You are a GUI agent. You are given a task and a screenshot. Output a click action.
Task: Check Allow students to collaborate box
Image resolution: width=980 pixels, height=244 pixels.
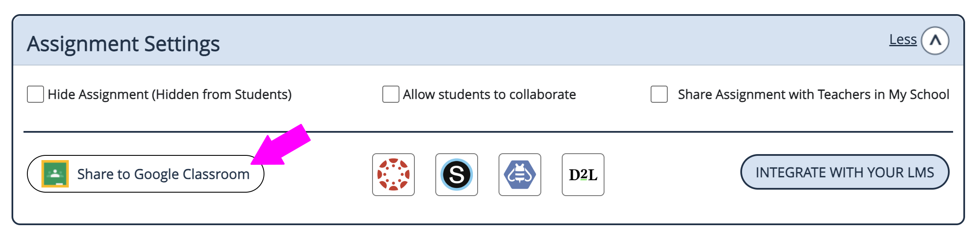point(390,94)
